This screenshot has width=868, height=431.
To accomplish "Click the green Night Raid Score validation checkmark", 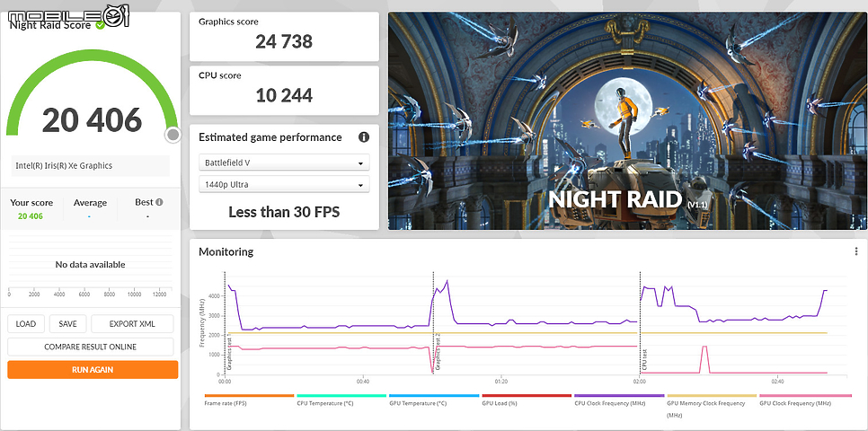I will (101, 25).
